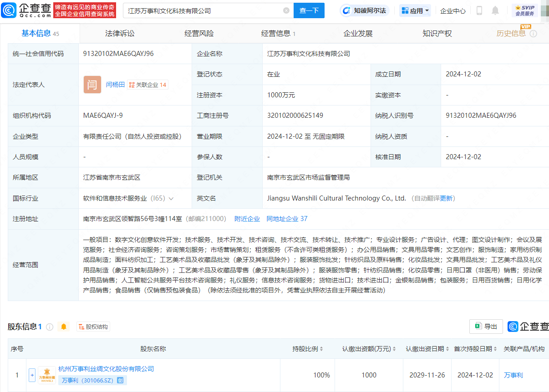This screenshot has width=549, height=392.
Task: Click the info icon beside 历史信息
Action: [x=534, y=34]
